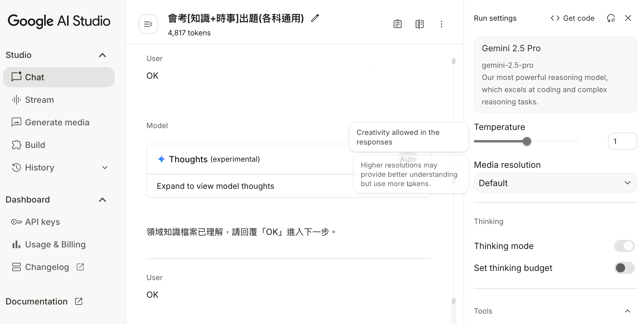
Task: Click the Get code brackets icon
Action: [x=555, y=18]
